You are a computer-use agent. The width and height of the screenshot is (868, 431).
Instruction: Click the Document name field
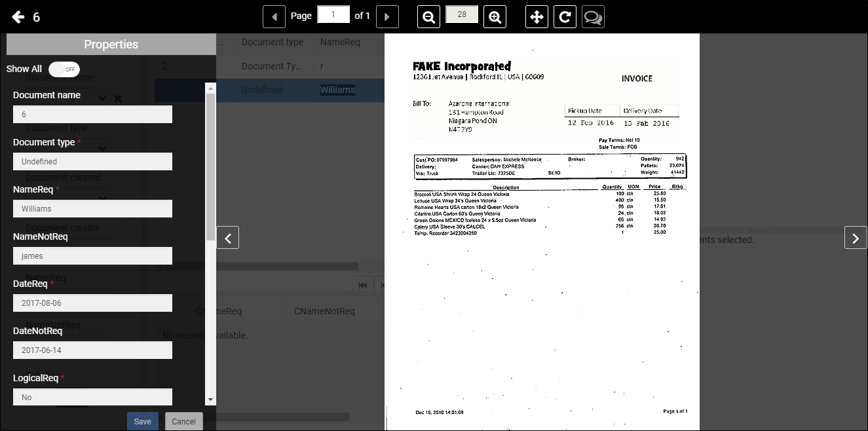[92, 114]
